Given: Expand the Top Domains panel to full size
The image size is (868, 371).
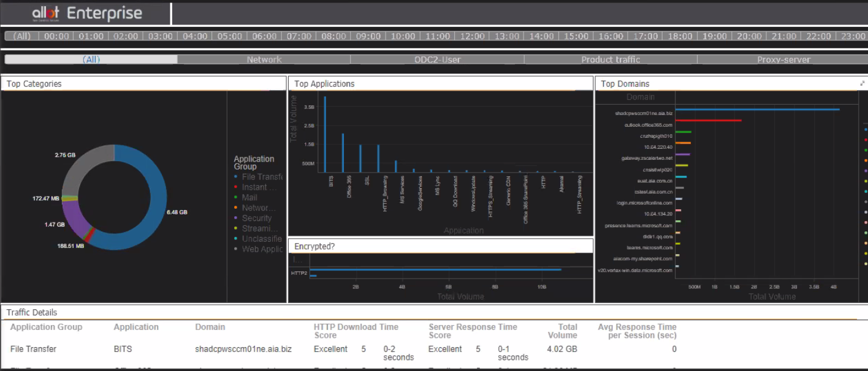Looking at the screenshot, I should [x=862, y=83].
